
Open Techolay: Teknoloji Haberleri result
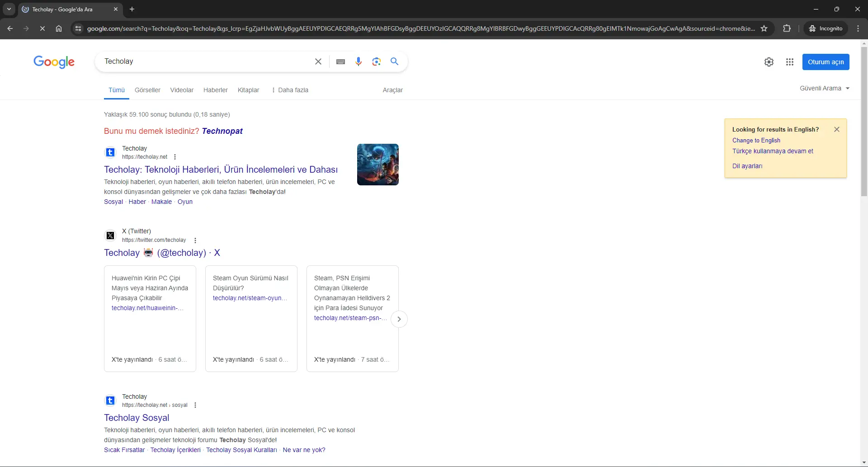[x=221, y=170]
